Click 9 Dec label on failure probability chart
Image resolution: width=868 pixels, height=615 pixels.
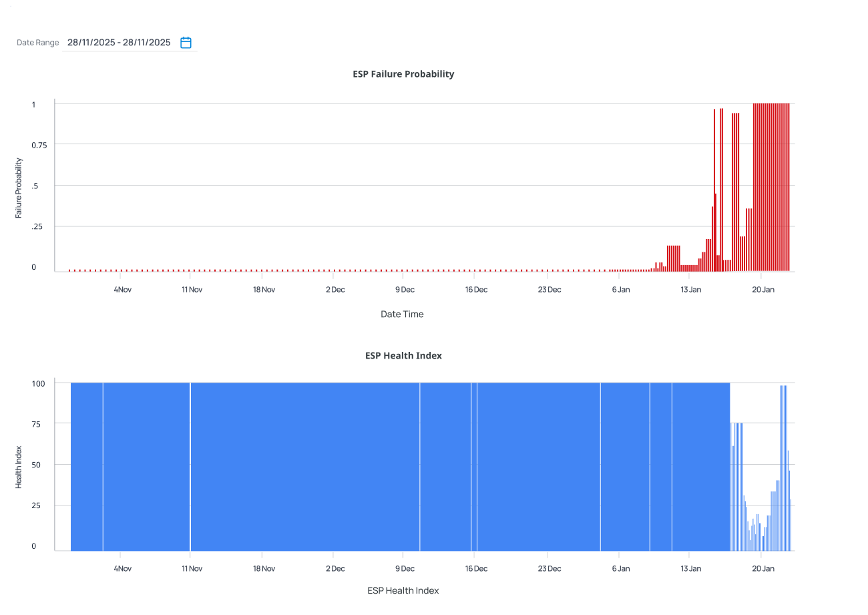[405, 290]
